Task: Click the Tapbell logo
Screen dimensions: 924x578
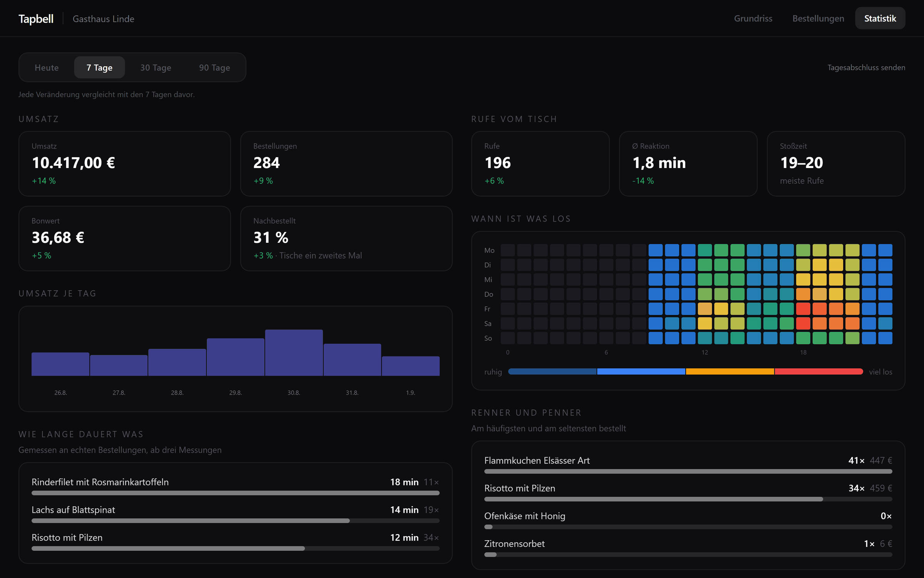Action: (x=36, y=18)
